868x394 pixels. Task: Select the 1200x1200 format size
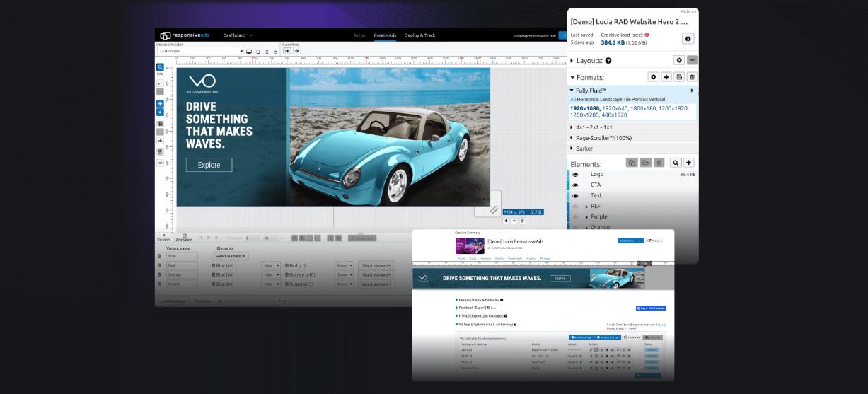click(585, 115)
